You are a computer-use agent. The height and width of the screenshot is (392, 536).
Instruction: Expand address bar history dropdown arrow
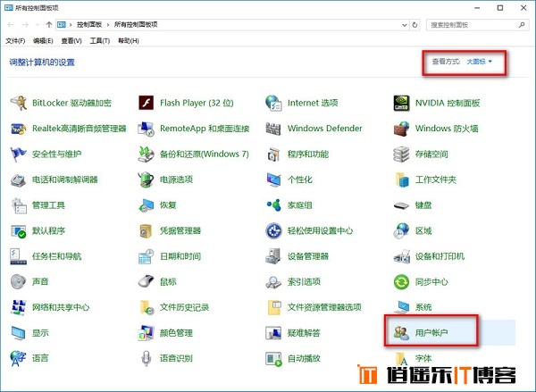coord(405,25)
